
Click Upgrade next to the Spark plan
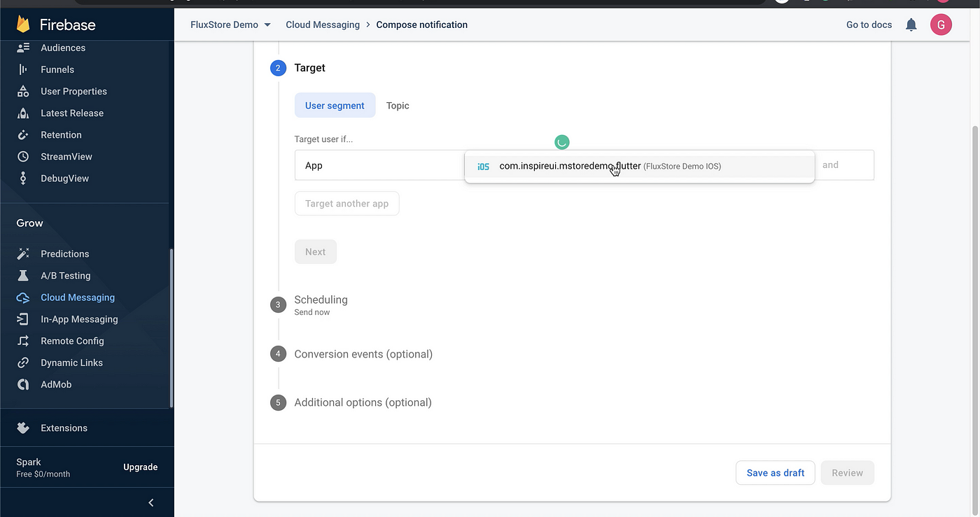141,467
